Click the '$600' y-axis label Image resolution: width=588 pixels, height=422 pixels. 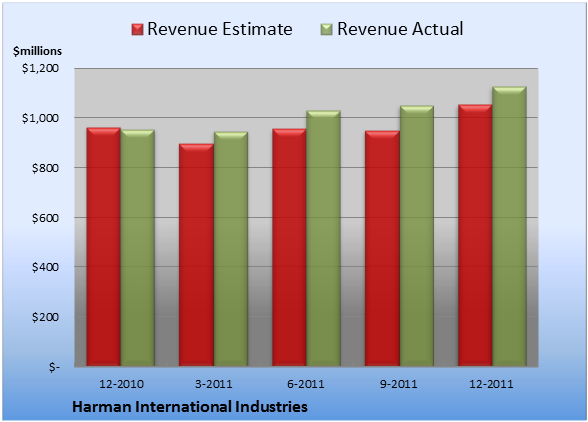[x=45, y=218]
